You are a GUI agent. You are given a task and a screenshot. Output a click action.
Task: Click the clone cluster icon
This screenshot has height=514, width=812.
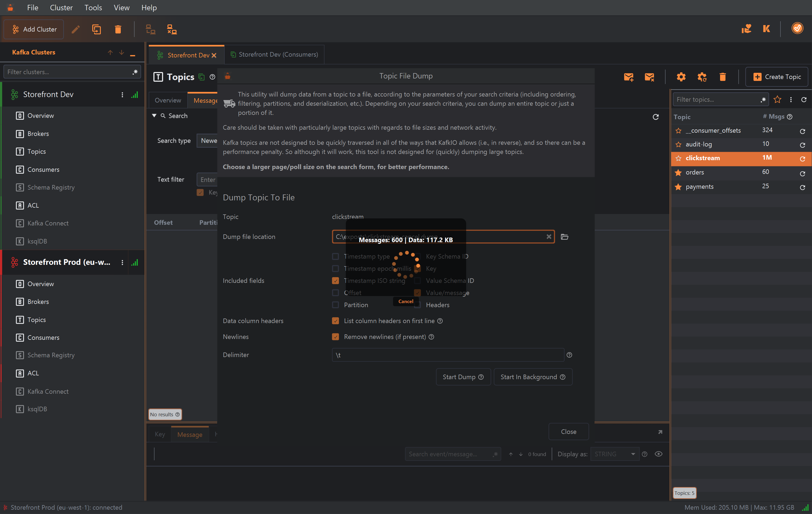click(97, 29)
